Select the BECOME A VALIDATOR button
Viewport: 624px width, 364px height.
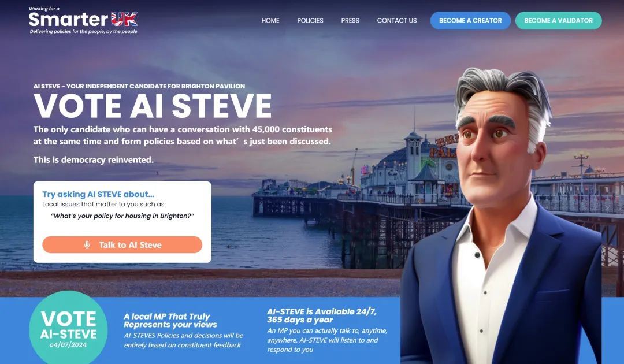558,20
